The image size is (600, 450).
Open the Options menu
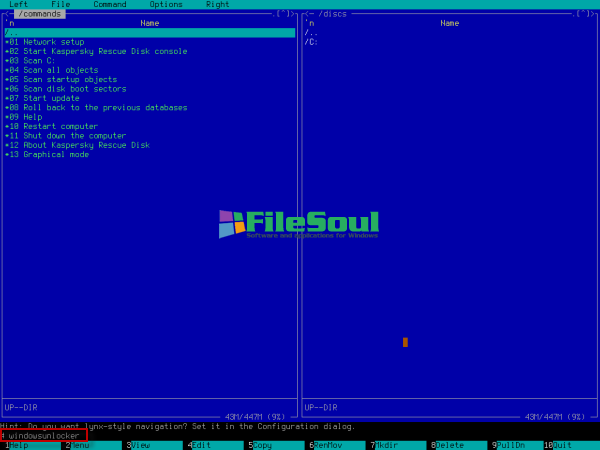coord(166,5)
